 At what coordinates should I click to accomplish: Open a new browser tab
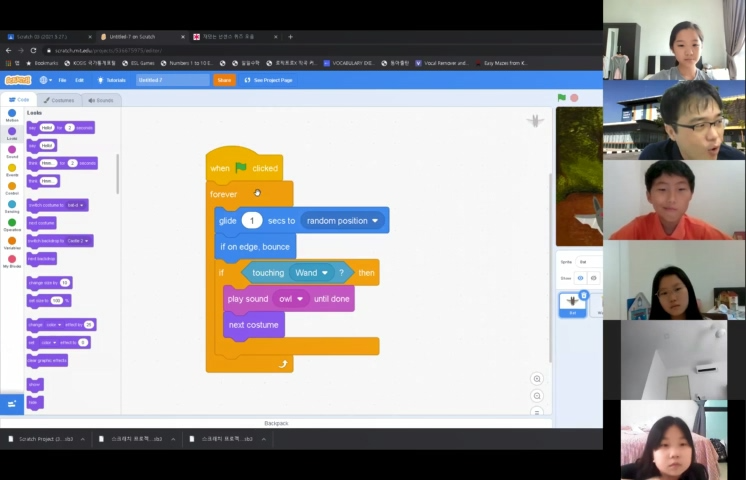coord(290,37)
